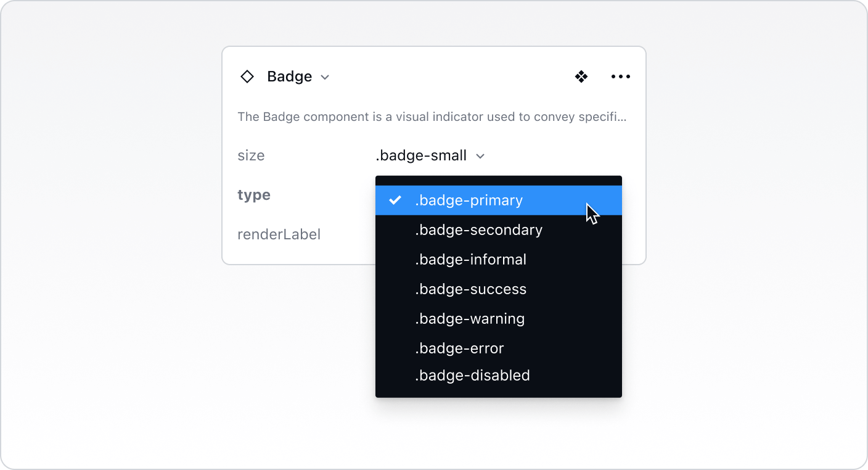Image resolution: width=868 pixels, height=470 pixels.
Task: Click the four-diamond component icon
Action: [x=581, y=76]
